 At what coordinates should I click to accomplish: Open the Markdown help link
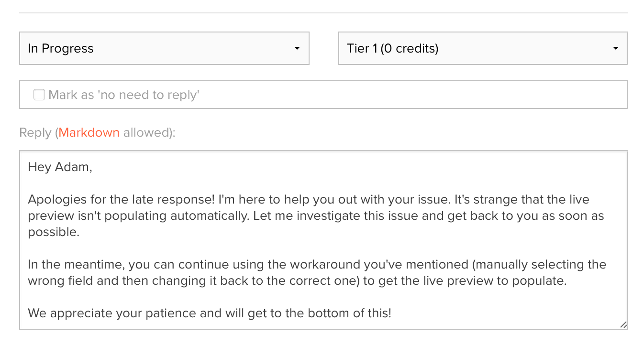click(x=89, y=132)
